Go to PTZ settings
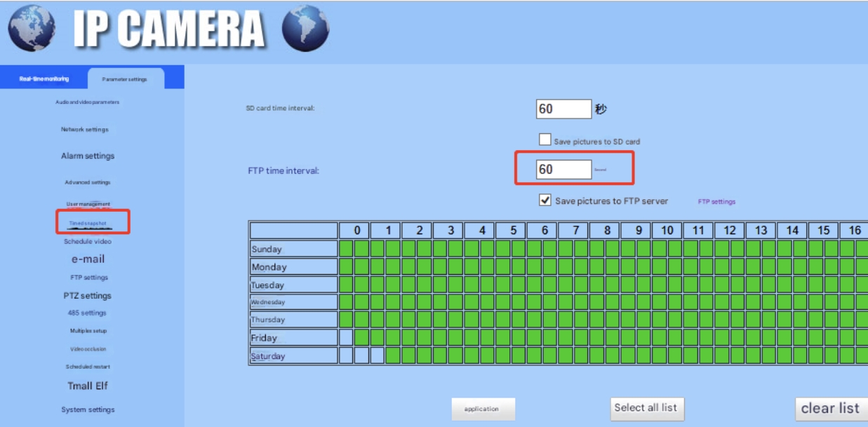The image size is (868, 427). tap(88, 296)
